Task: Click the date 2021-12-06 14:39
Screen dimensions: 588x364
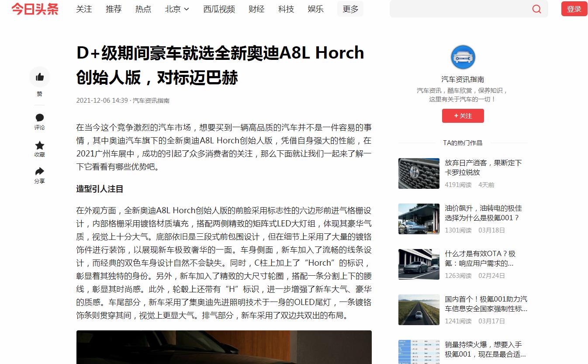Action: pyautogui.click(x=102, y=101)
